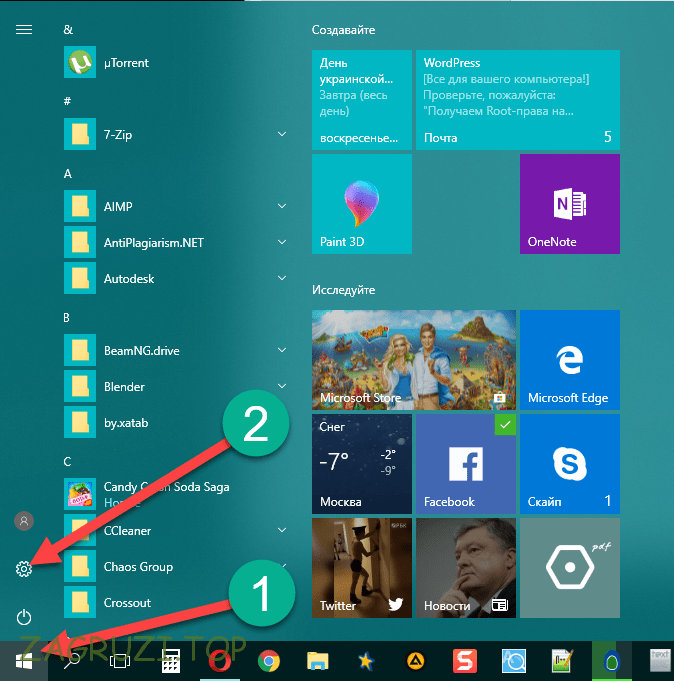Expand the BeamNG.drive folder chevron
The height and width of the screenshot is (681, 674).
(282, 350)
